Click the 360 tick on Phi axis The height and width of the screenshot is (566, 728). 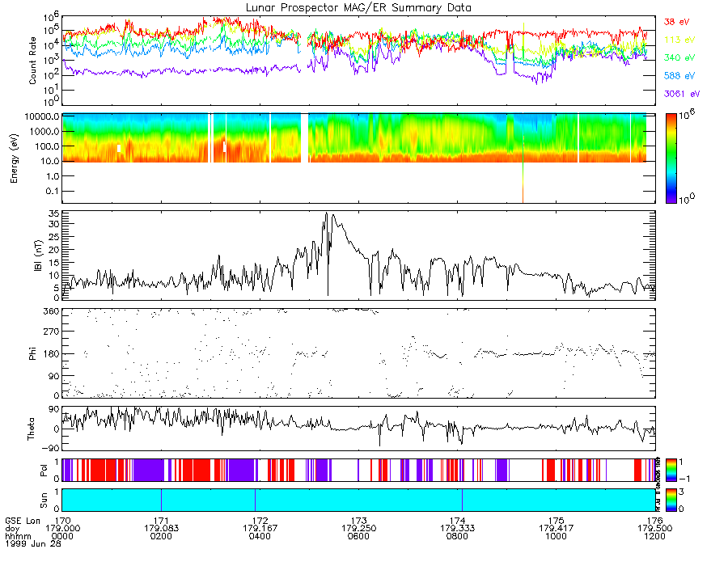pos(52,311)
